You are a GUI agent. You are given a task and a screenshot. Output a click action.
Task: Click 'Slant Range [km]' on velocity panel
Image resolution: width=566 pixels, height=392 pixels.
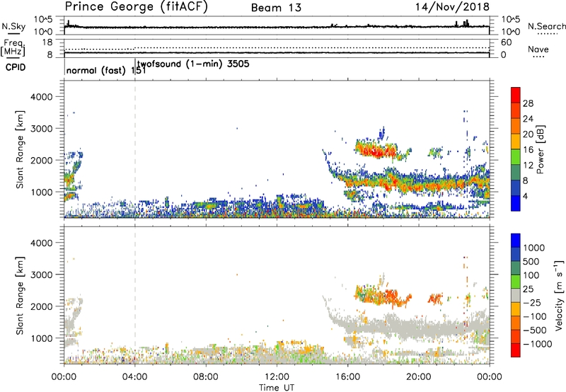[x=21, y=296]
